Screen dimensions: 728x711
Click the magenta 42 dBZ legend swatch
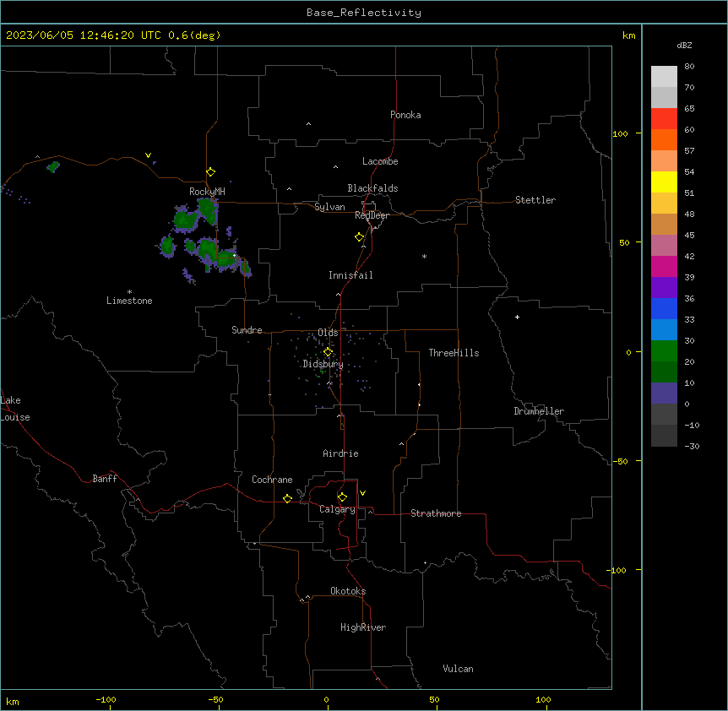pos(664,266)
